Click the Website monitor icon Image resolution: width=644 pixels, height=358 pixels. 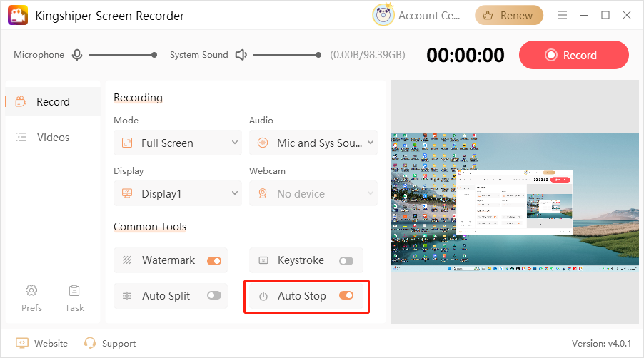click(x=21, y=343)
